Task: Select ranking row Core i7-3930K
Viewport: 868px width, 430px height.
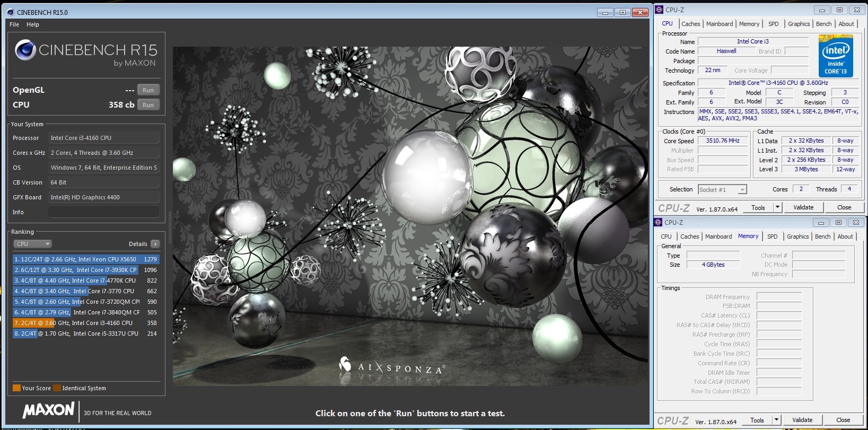Action: pos(86,270)
